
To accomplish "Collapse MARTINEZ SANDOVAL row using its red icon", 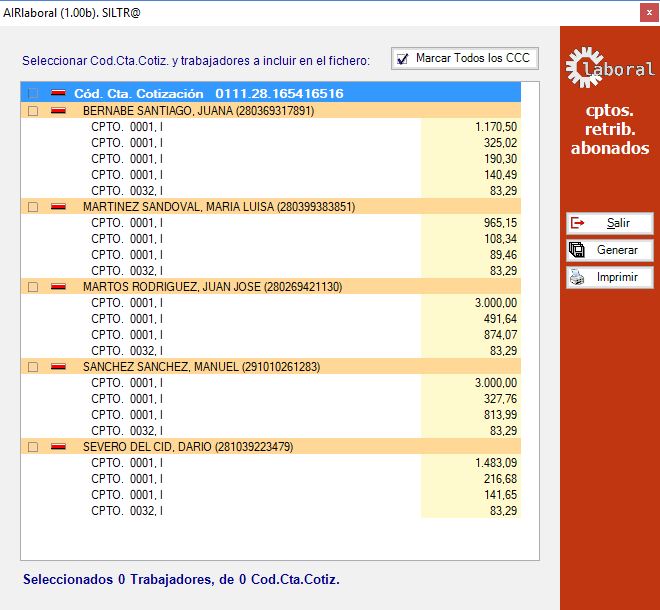I will coord(58,206).
